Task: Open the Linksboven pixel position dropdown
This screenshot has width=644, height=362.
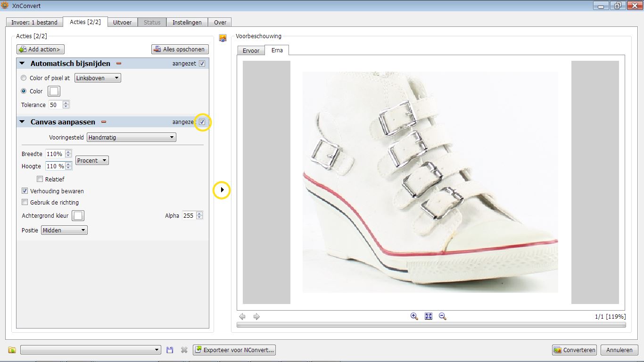Action: pos(98,78)
